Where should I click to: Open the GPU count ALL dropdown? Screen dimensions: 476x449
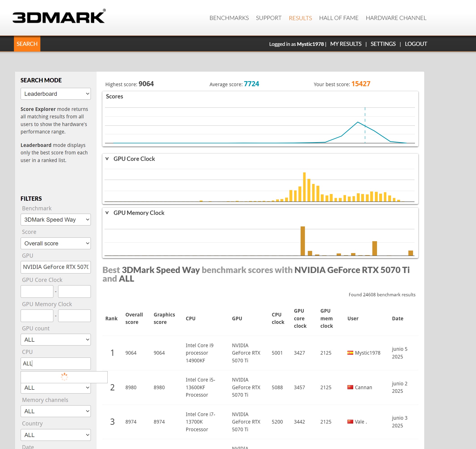(x=56, y=340)
